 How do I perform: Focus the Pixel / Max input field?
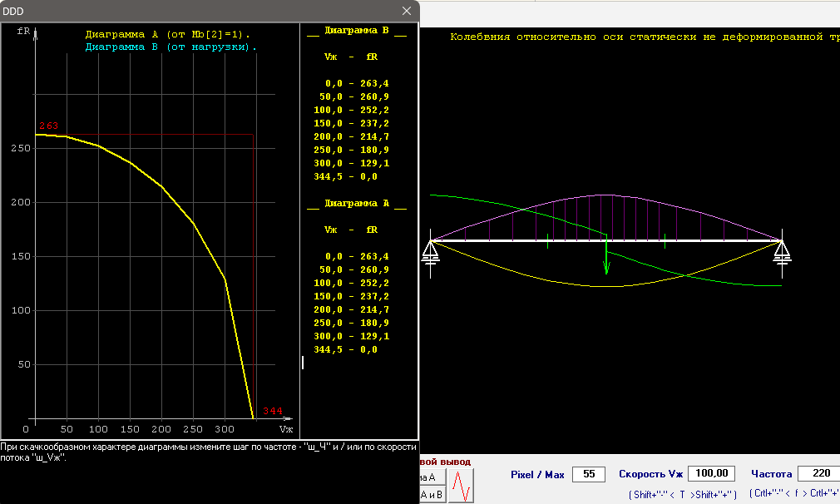pos(589,474)
